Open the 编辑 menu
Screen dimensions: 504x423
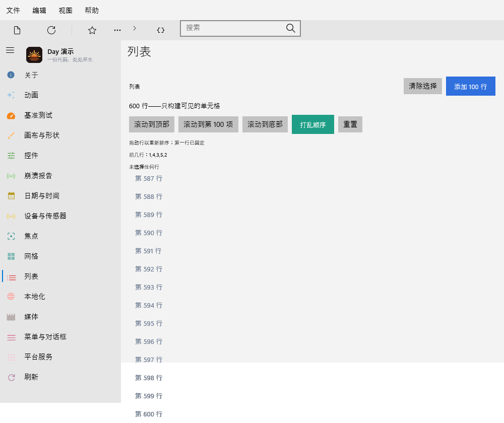[x=39, y=10]
